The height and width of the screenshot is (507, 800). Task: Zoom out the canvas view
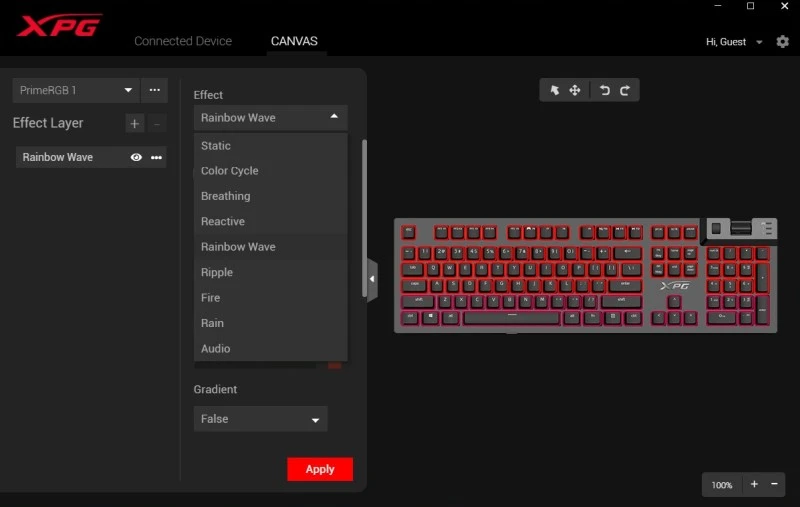pyautogui.click(x=774, y=484)
